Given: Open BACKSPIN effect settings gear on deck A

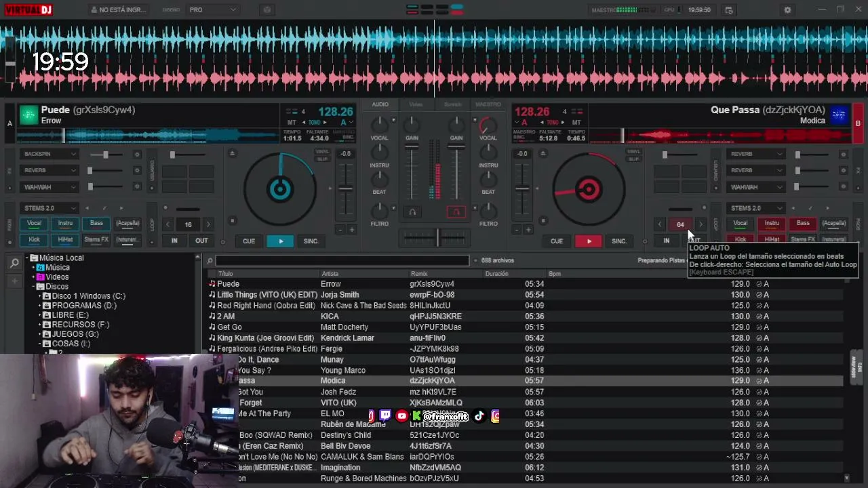Looking at the screenshot, I should [x=137, y=155].
